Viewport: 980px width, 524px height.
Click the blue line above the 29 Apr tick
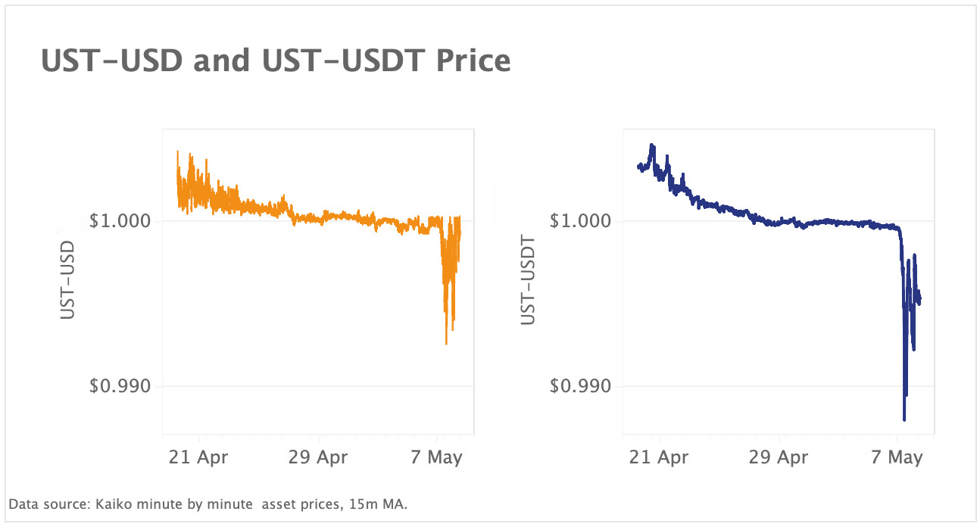pos(779,223)
